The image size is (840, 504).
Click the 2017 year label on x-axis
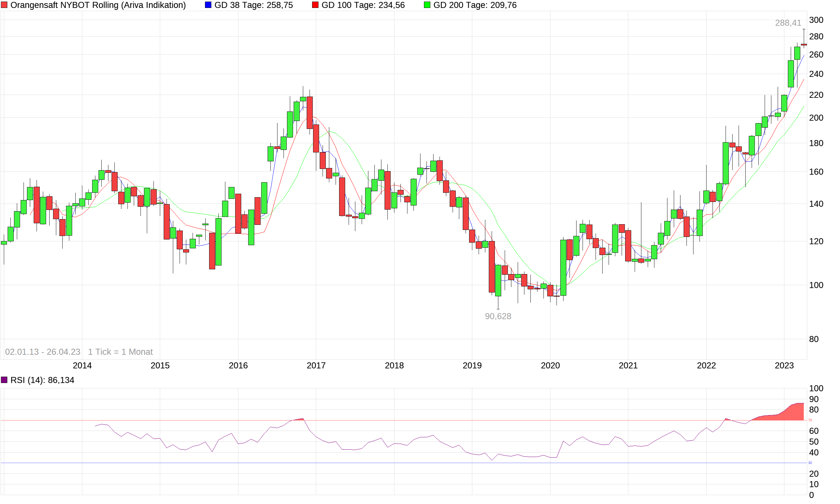click(x=316, y=366)
